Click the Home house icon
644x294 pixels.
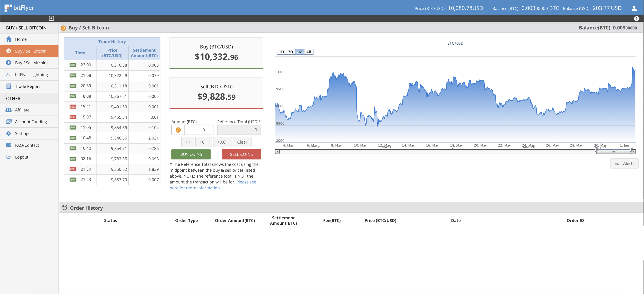pos(9,39)
